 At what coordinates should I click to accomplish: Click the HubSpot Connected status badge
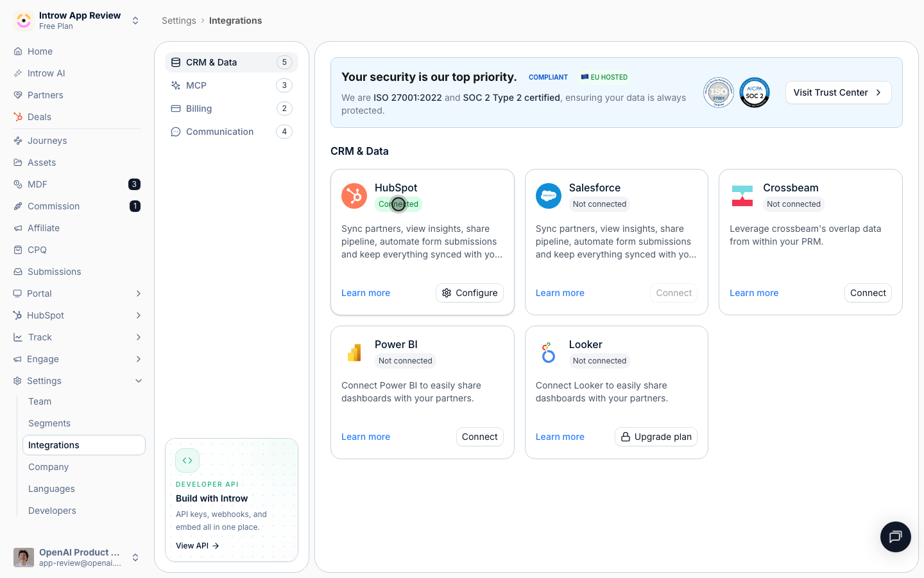point(398,204)
